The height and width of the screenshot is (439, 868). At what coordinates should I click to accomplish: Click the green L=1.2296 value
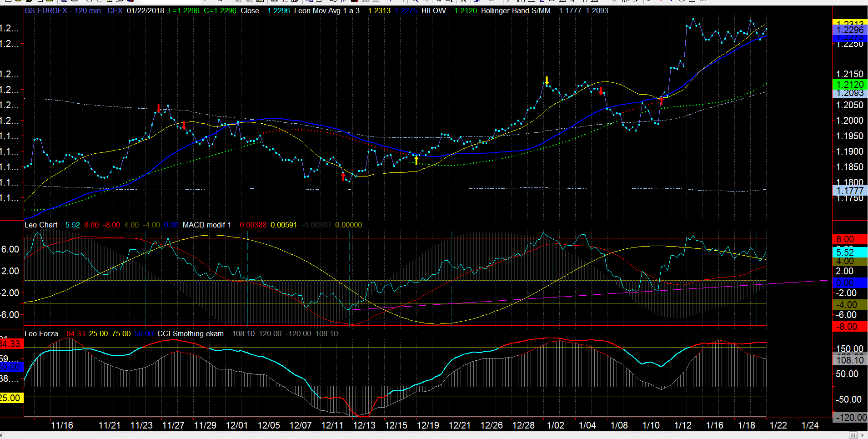[184, 10]
